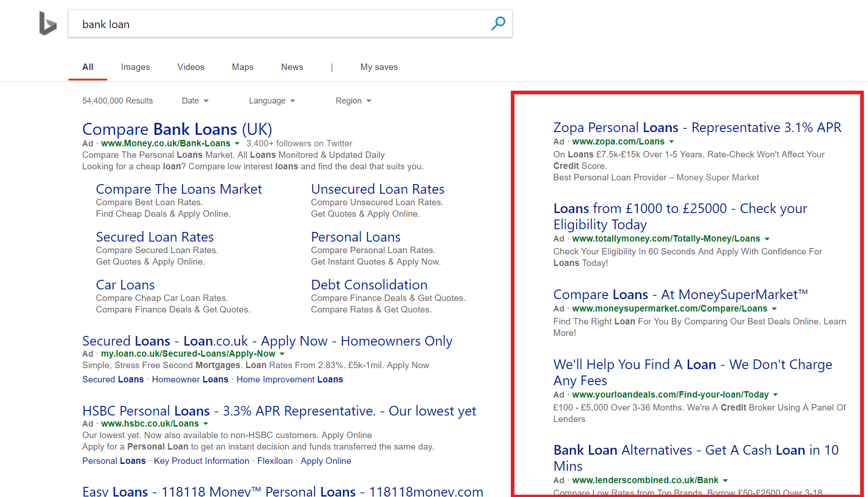Image resolution: width=868 pixels, height=497 pixels.
Task: Open Bank Loan Alternatives ad title
Action: point(696,458)
